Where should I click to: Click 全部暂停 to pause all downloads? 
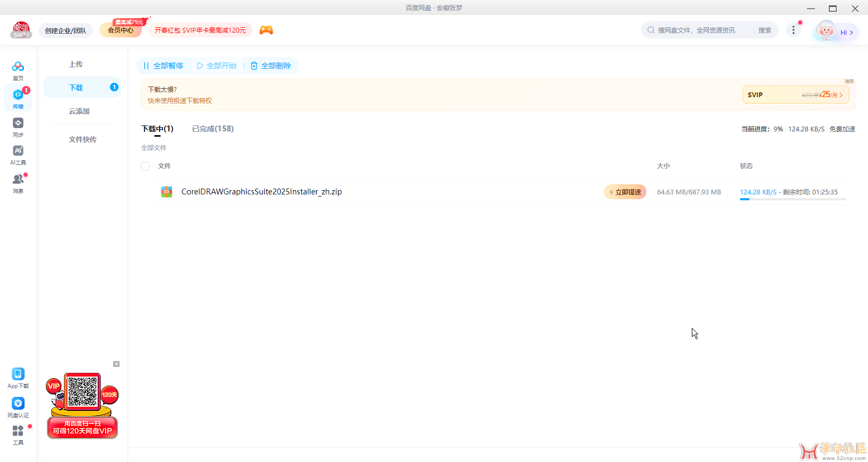[x=163, y=66]
